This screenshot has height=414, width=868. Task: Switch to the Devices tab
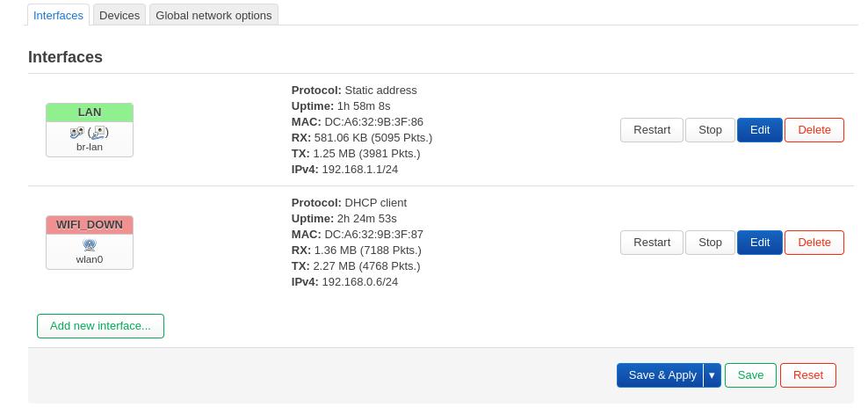tap(119, 16)
